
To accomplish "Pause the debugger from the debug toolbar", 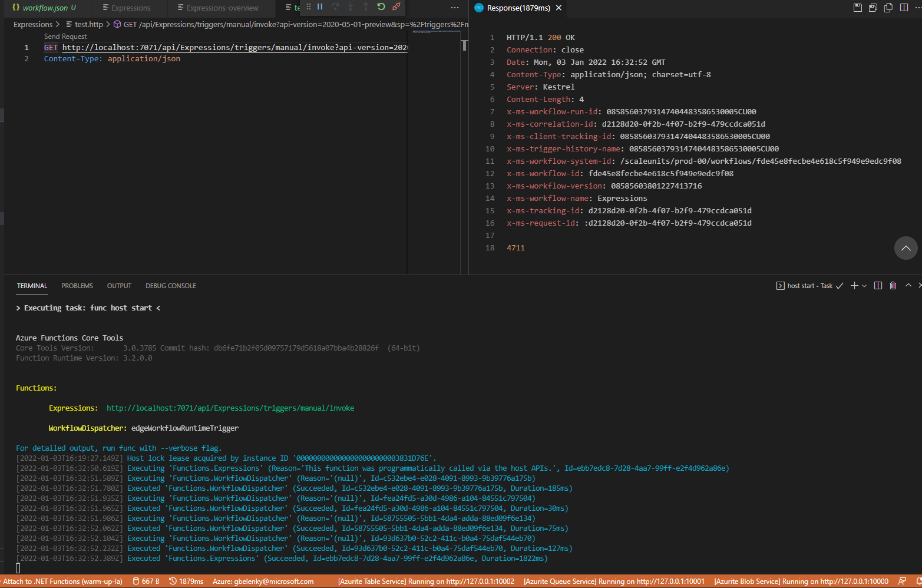I will point(320,7).
